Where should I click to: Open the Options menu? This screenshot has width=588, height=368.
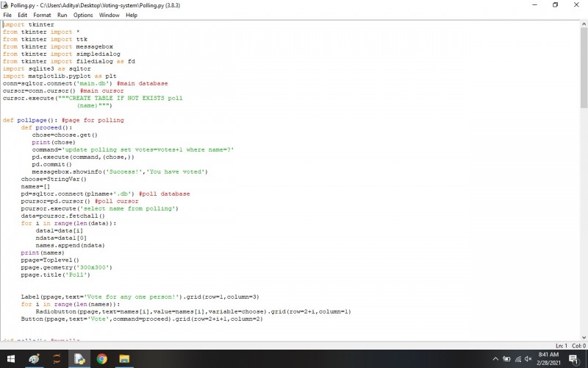coord(83,15)
